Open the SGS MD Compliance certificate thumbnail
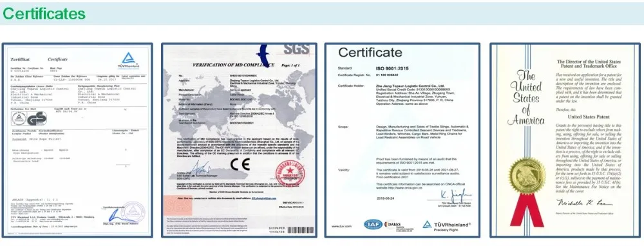The width and height of the screenshot is (644, 246). pyautogui.click(x=239, y=140)
